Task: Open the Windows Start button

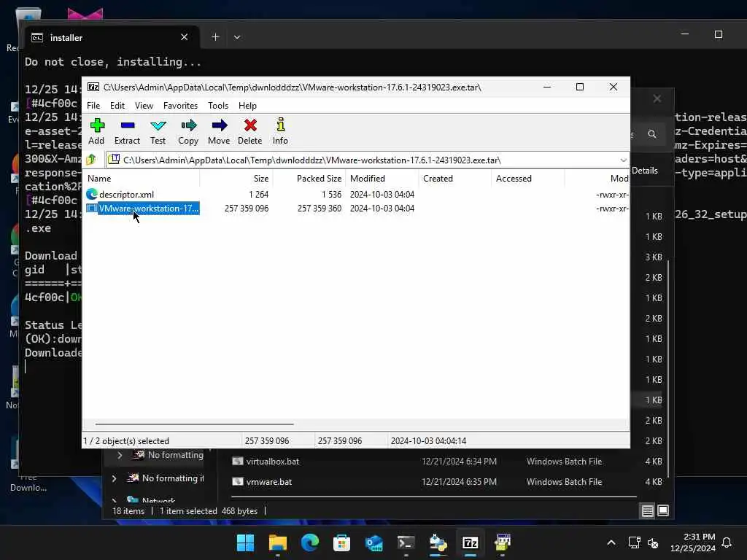Action: [x=246, y=542]
